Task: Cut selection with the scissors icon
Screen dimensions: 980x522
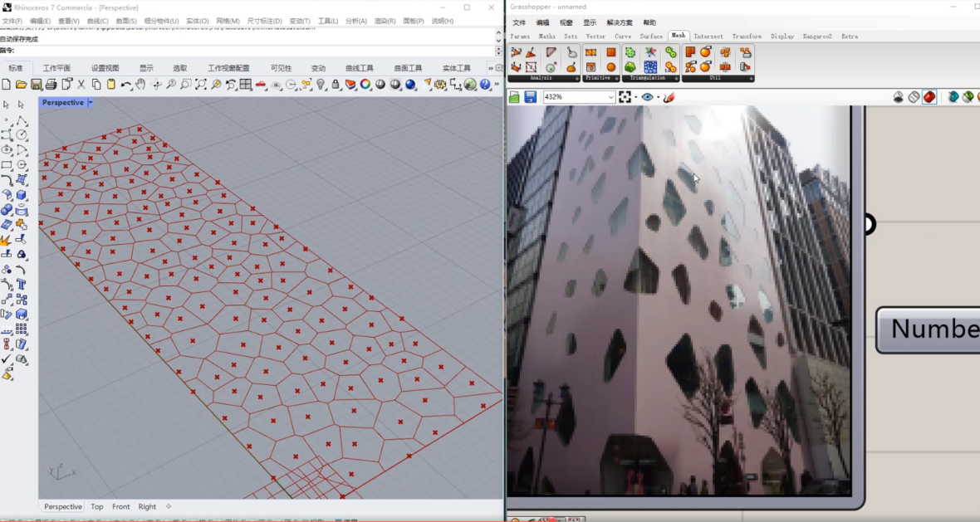Action: [81, 85]
